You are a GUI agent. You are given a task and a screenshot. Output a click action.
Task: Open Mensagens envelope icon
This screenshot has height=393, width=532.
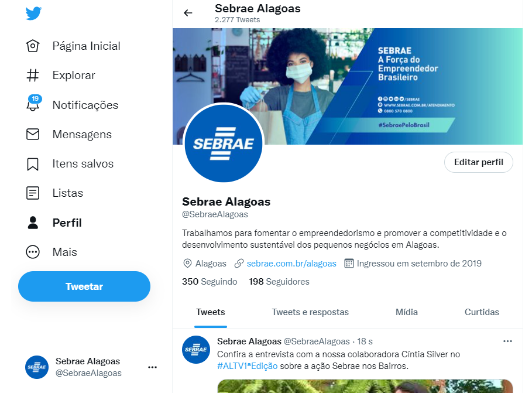coord(33,134)
